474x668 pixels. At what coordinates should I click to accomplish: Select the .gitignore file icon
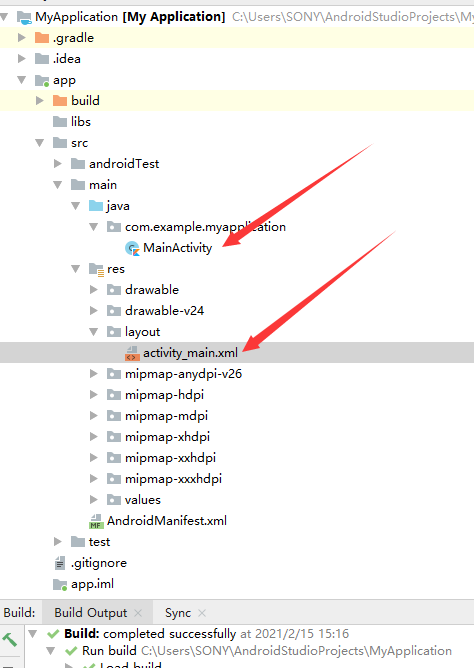point(60,563)
